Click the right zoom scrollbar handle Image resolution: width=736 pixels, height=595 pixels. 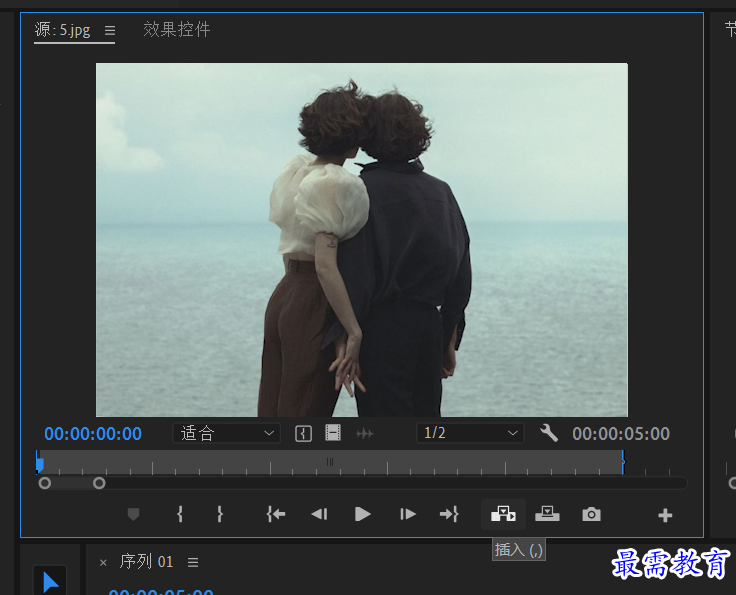coord(99,483)
